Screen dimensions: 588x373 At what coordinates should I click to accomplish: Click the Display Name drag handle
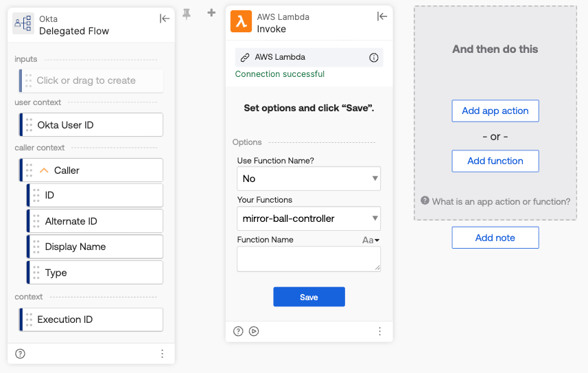(x=36, y=247)
